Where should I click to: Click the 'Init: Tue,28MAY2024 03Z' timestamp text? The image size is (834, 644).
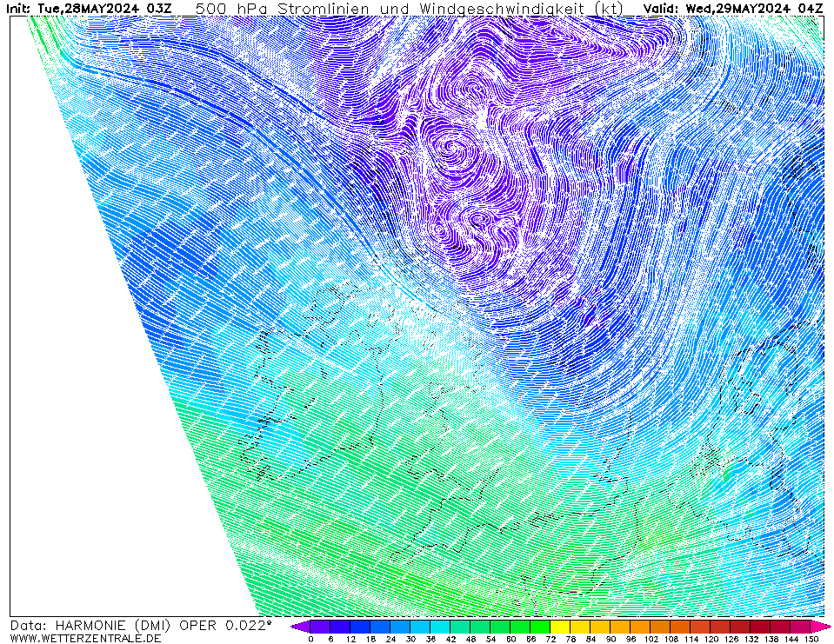click(89, 9)
